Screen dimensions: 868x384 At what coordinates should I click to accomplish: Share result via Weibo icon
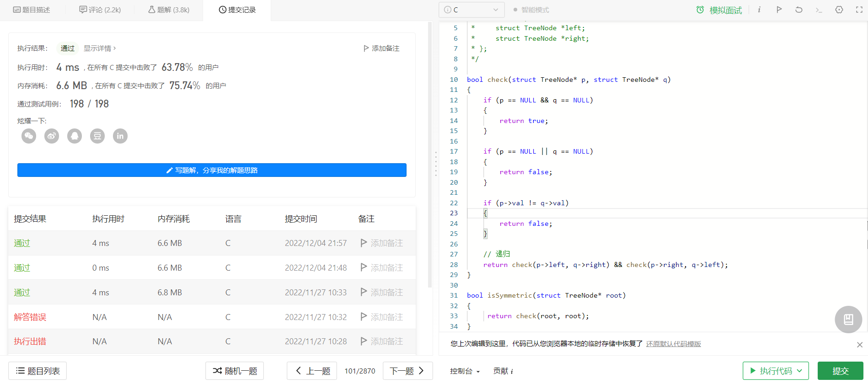52,136
